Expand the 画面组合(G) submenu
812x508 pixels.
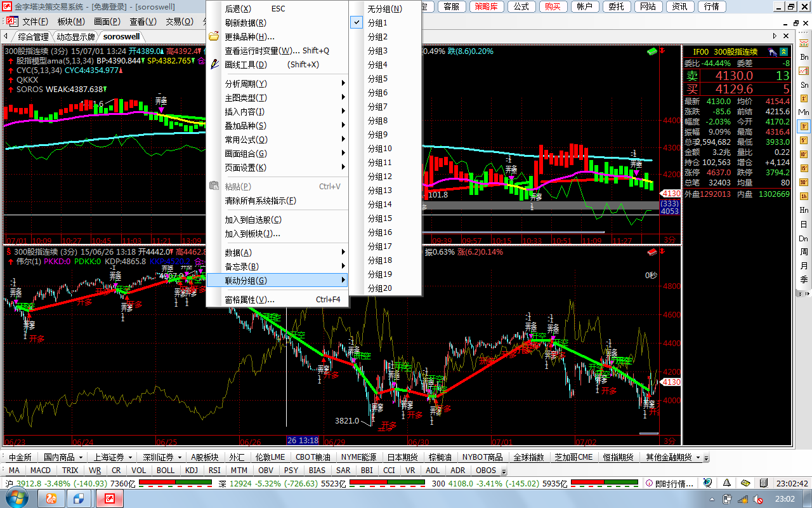277,154
